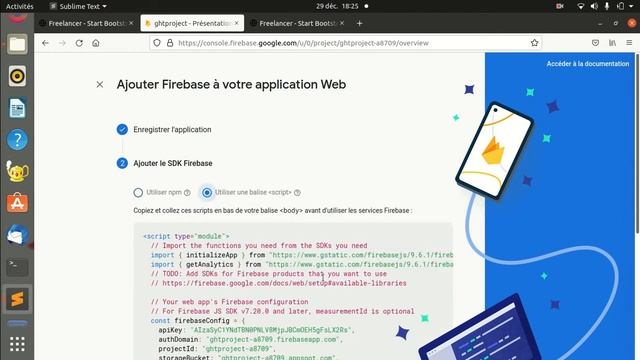Switch to the last Freelancer tab
This screenshot has height=360, width=640.
coord(297,23)
